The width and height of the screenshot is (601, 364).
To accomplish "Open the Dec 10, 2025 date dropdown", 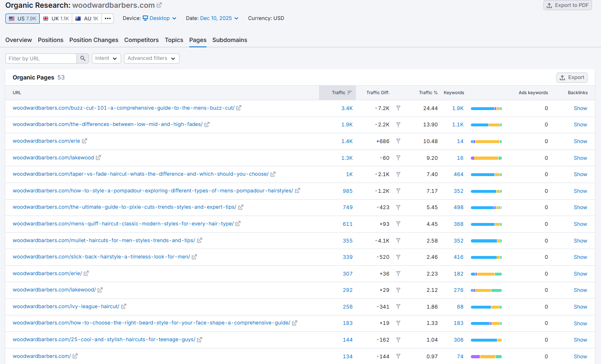I will coord(219,18).
